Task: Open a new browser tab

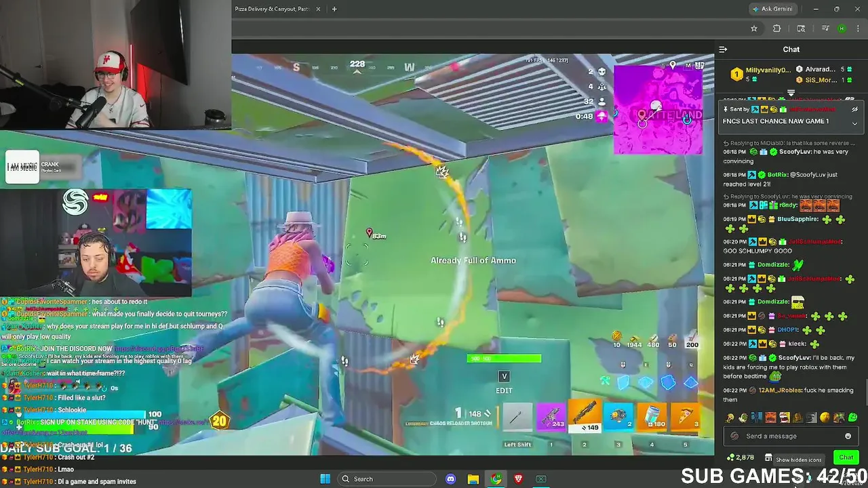Action: [334, 9]
